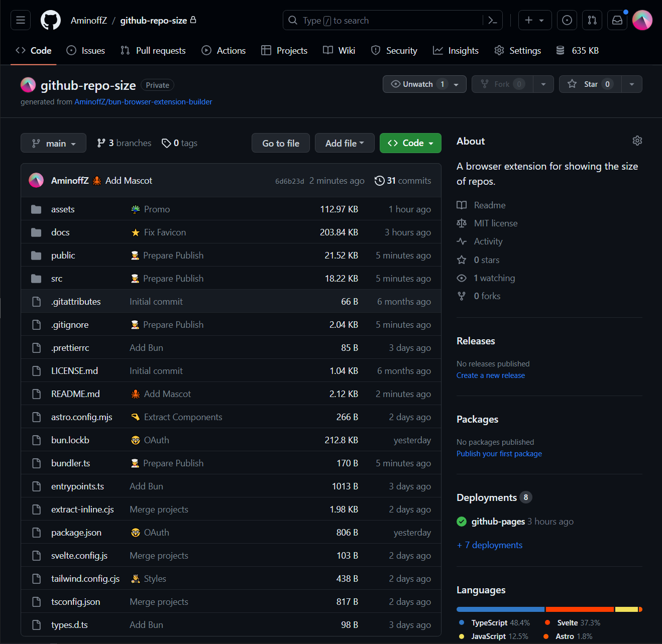Open the bun-browser-extension-builder template link
Screen dimensions: 662x644
coord(143,101)
